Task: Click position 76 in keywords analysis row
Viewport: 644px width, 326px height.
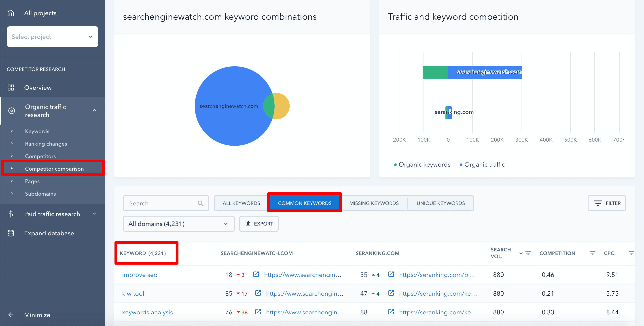Action: [x=229, y=312]
